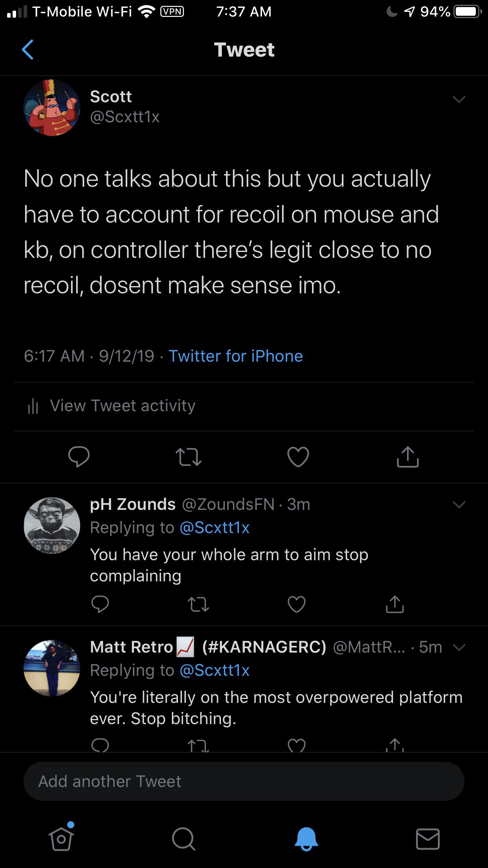Share Scott's main tweet
Viewport: 488px width, 868px height.
point(408,456)
